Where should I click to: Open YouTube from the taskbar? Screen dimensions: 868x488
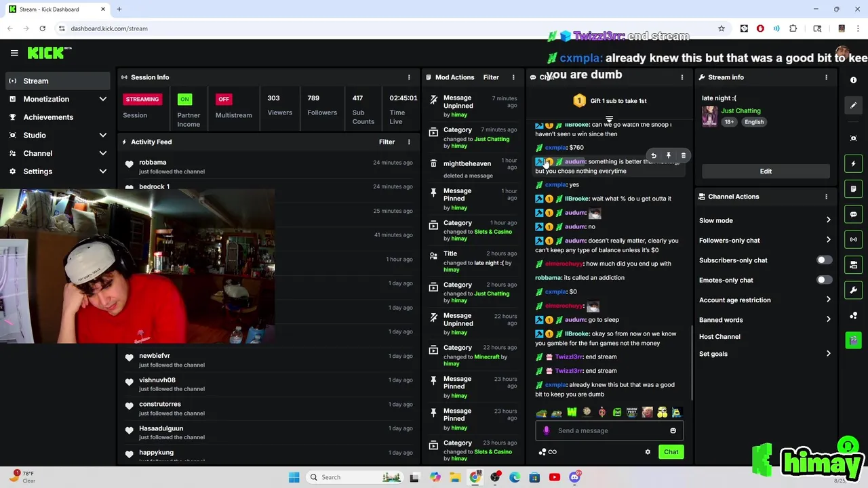pyautogui.click(x=555, y=477)
